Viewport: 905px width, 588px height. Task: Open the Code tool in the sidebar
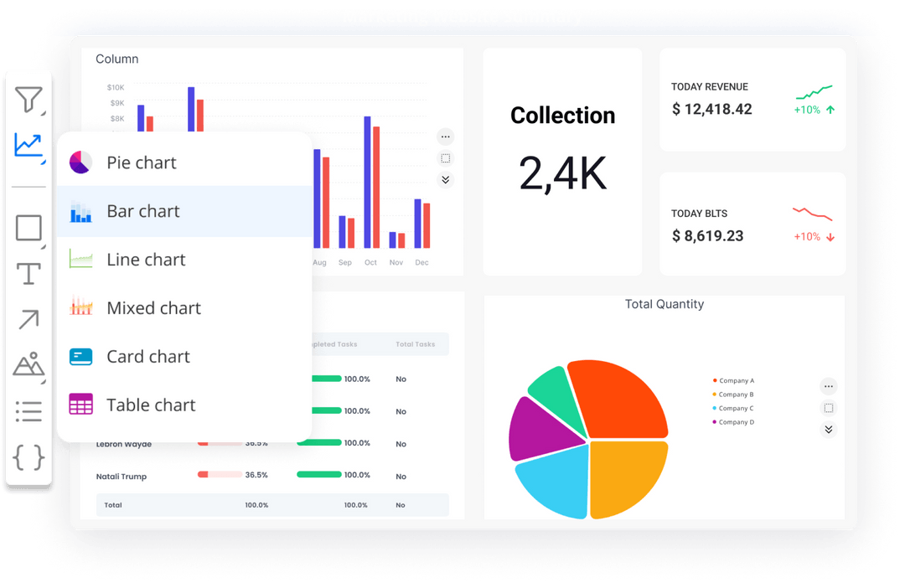click(x=28, y=457)
